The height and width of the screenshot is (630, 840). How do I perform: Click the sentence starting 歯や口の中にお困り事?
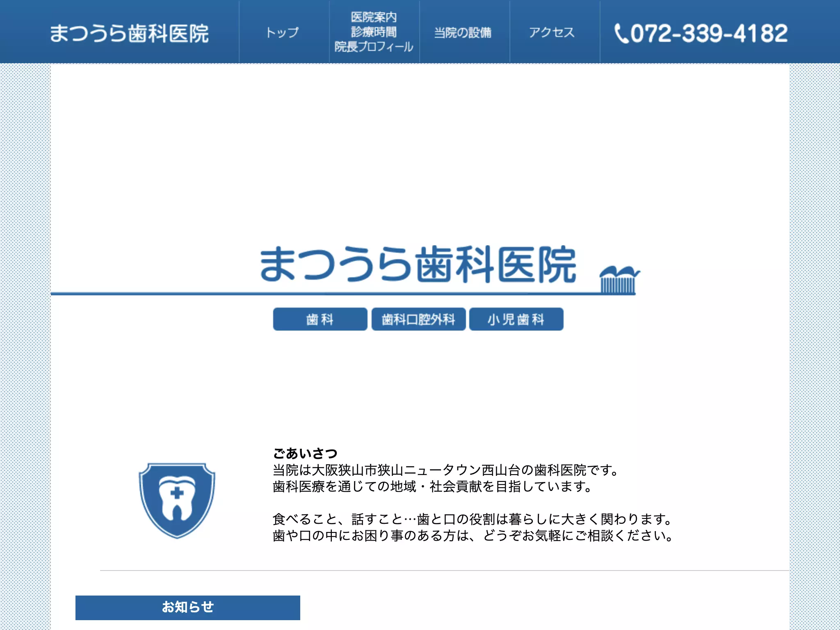[473, 536]
